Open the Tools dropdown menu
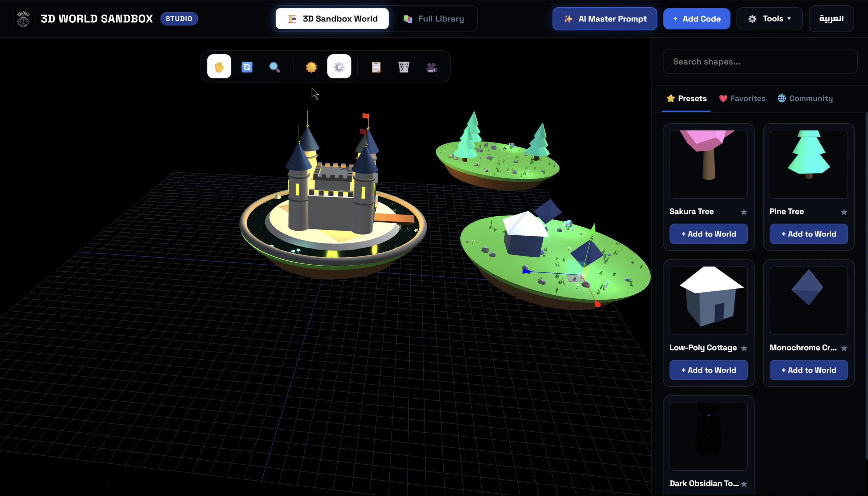Screen dimensions: 868x496 769,19
